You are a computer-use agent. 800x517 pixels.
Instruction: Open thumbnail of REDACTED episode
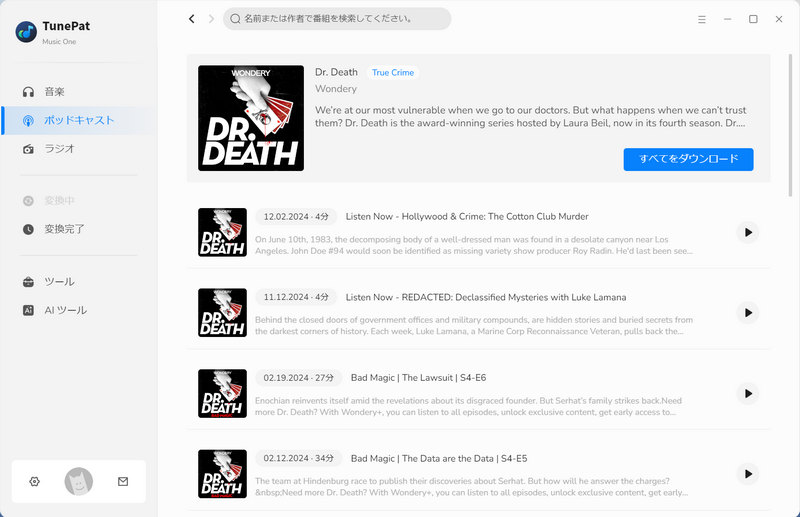pos(222,313)
